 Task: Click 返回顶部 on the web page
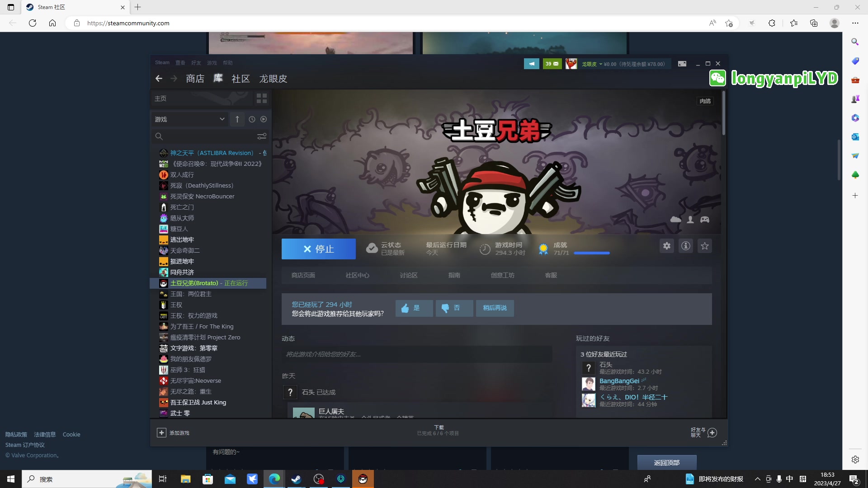tap(667, 463)
